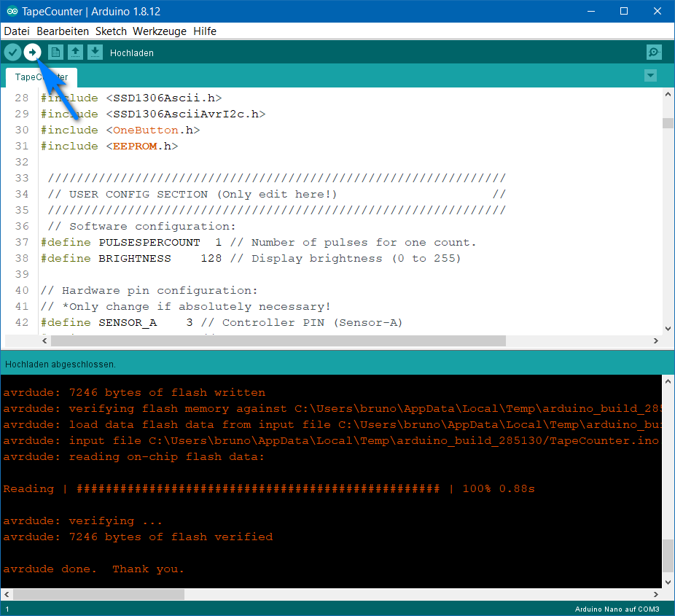
Task: Close the Arduino window
Action: click(x=657, y=11)
